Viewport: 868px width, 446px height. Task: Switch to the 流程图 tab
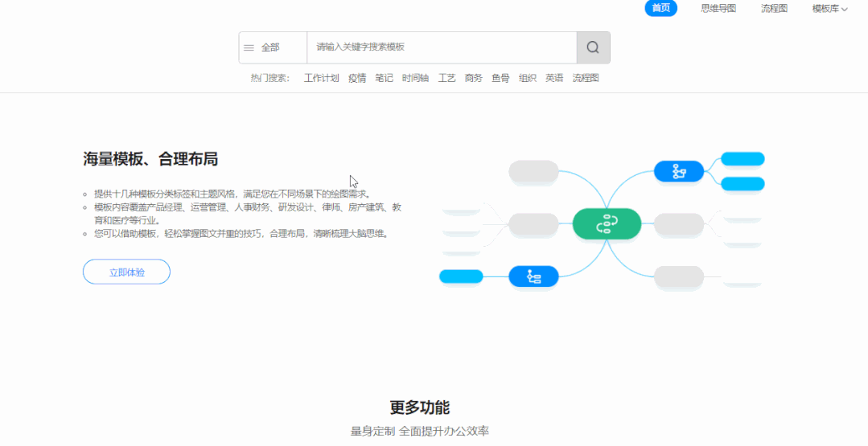(774, 9)
